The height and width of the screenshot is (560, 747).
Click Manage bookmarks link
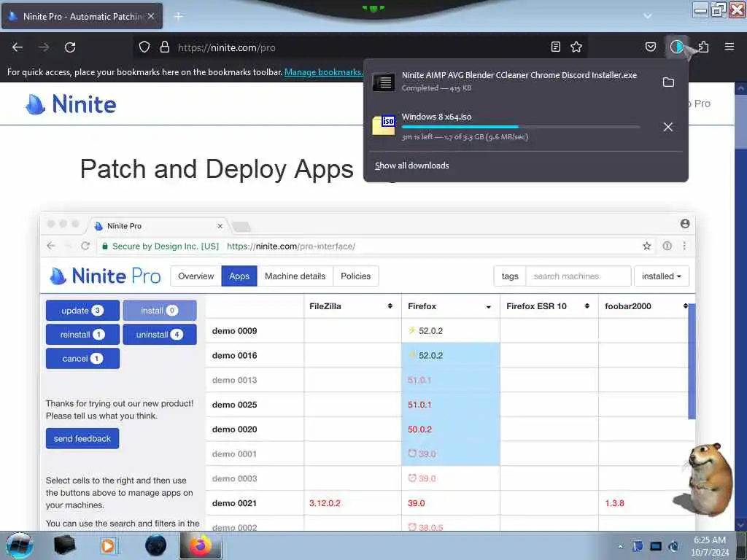click(323, 72)
